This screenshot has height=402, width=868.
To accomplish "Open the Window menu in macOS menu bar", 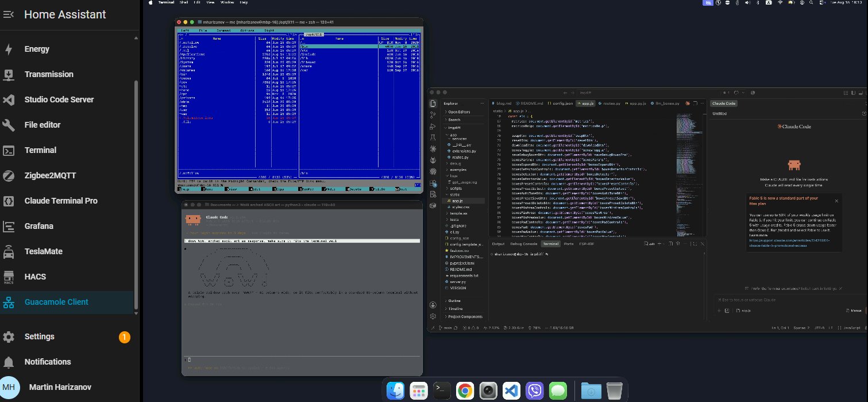I will pos(227,2).
